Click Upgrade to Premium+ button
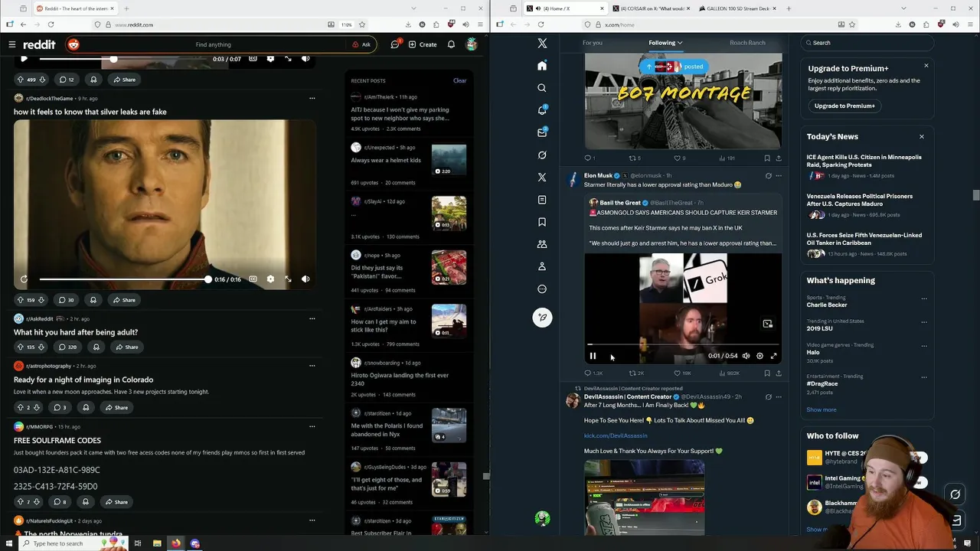The height and width of the screenshot is (551, 980). 844,106
